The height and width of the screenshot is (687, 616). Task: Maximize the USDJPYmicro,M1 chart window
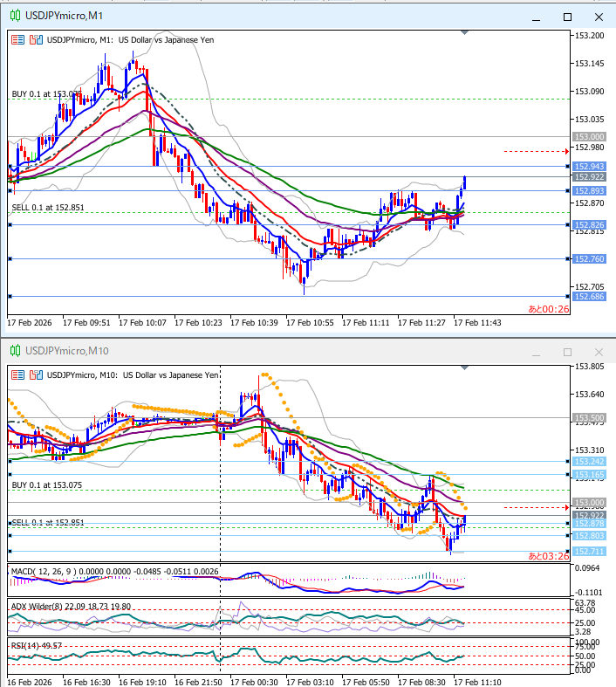tap(567, 17)
